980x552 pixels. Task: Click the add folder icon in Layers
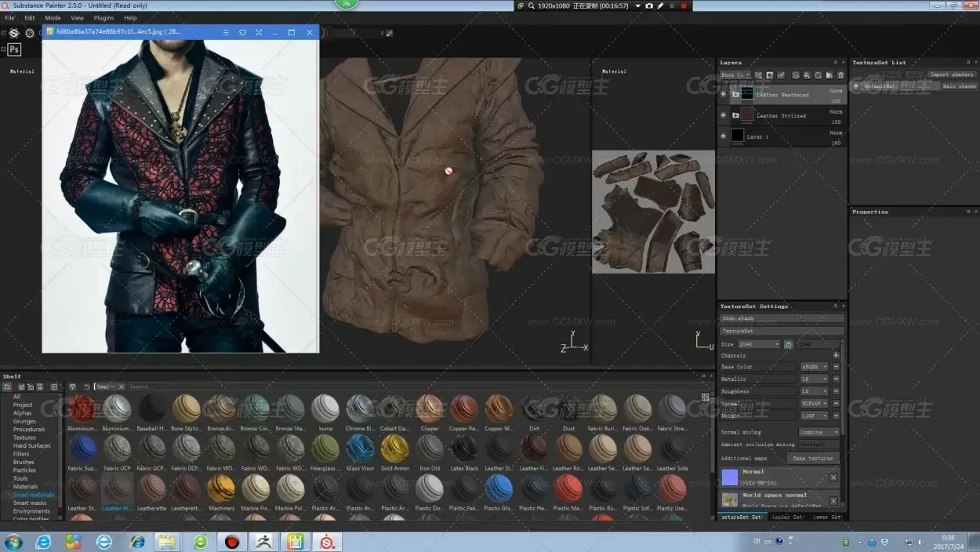pos(829,75)
